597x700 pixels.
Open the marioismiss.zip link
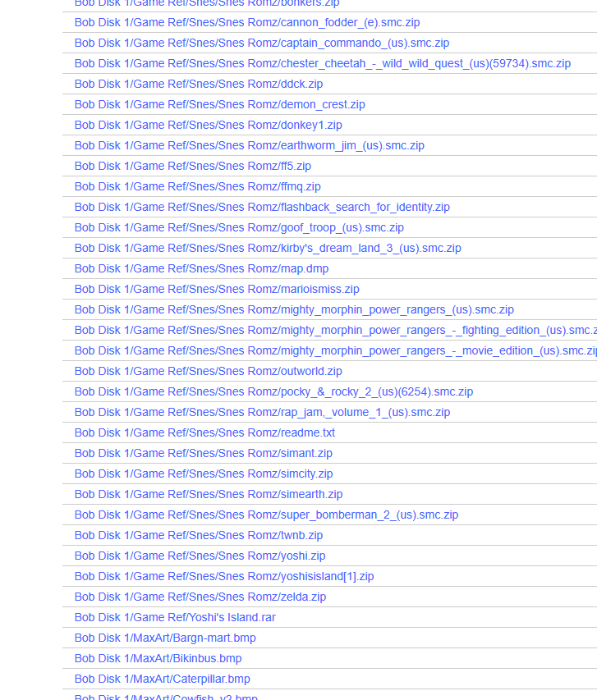[217, 290]
